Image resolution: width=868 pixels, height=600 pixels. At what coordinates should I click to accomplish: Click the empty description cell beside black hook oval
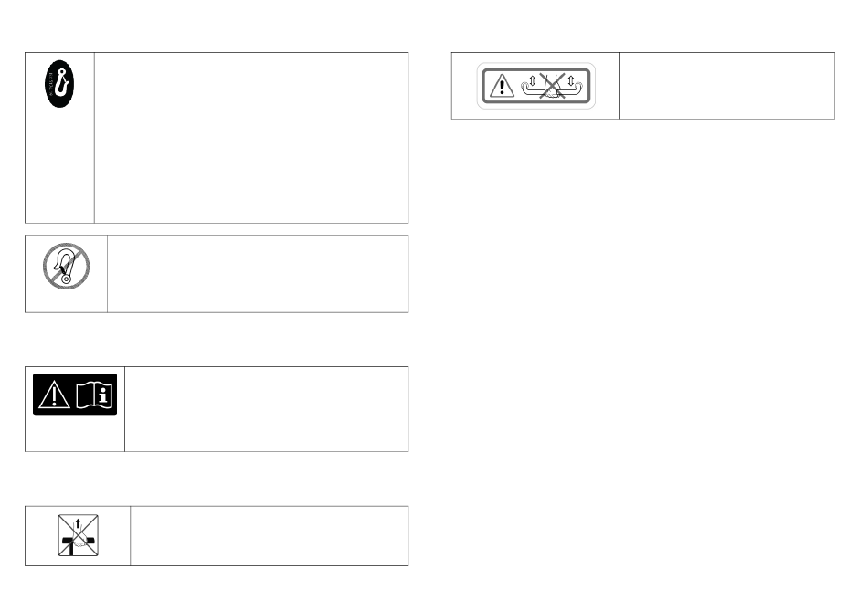[251, 138]
